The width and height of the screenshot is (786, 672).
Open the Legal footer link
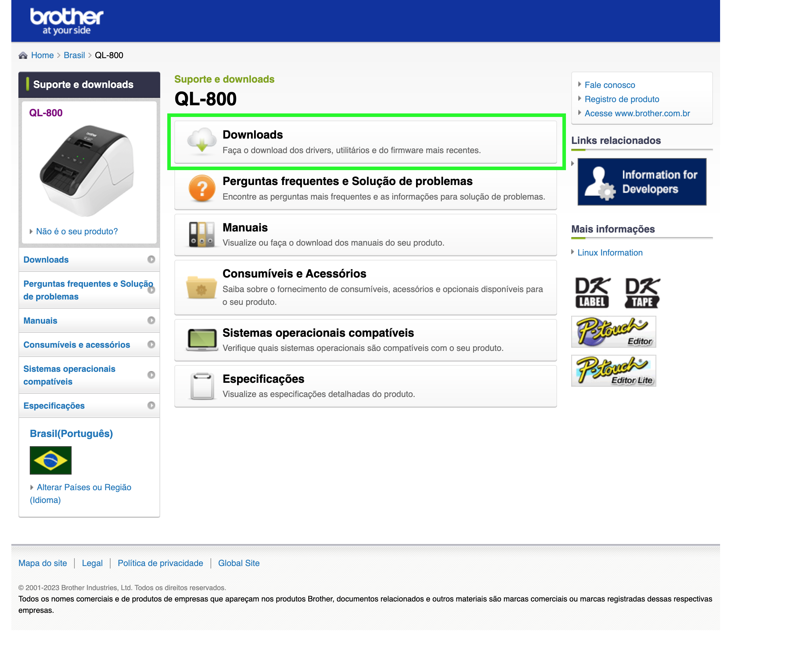[92, 563]
